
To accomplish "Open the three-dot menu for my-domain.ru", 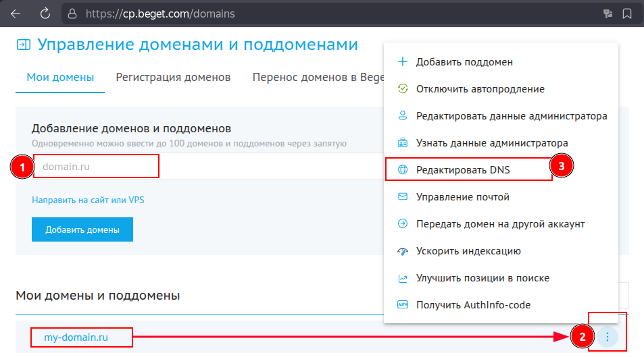I will pyautogui.click(x=607, y=337).
